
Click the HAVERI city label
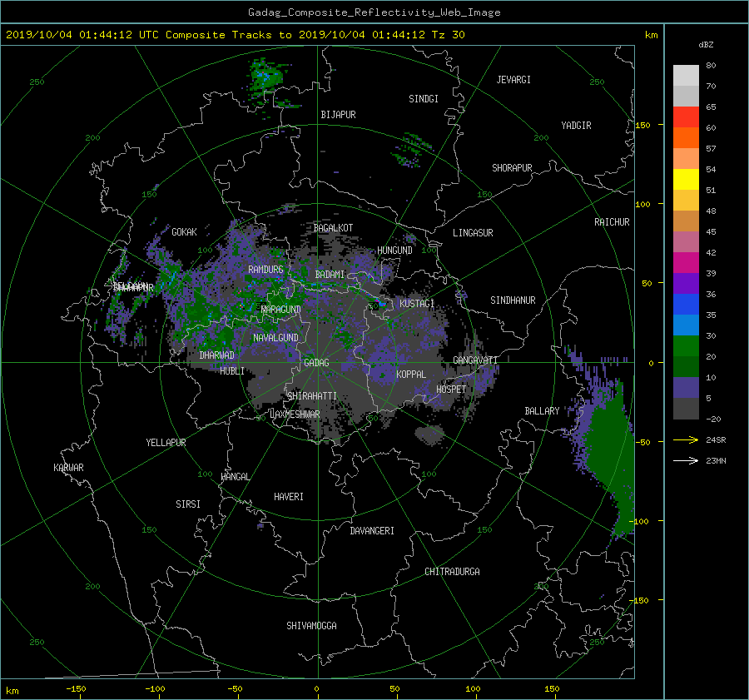pyautogui.click(x=289, y=497)
